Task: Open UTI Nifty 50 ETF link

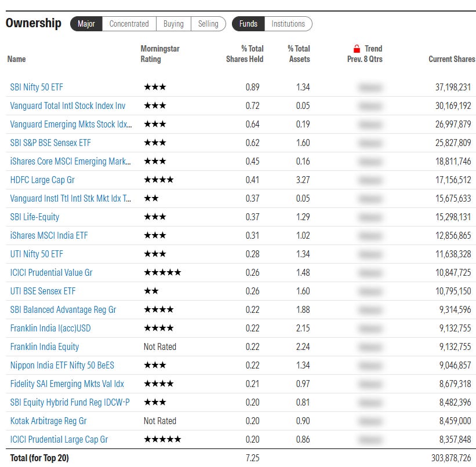Action: pyautogui.click(x=37, y=254)
